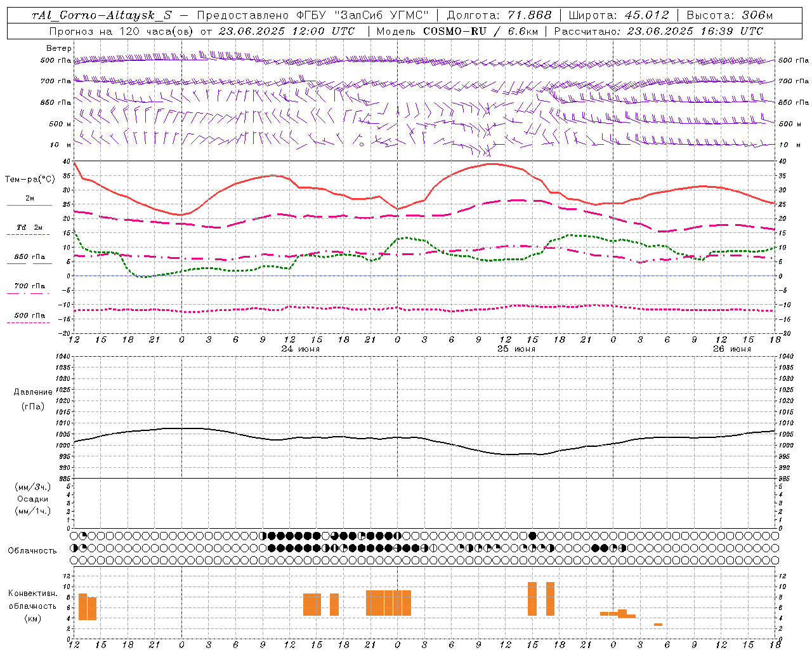Click the forecast start time 23.06.2025 12:00 UTC

(x=287, y=31)
